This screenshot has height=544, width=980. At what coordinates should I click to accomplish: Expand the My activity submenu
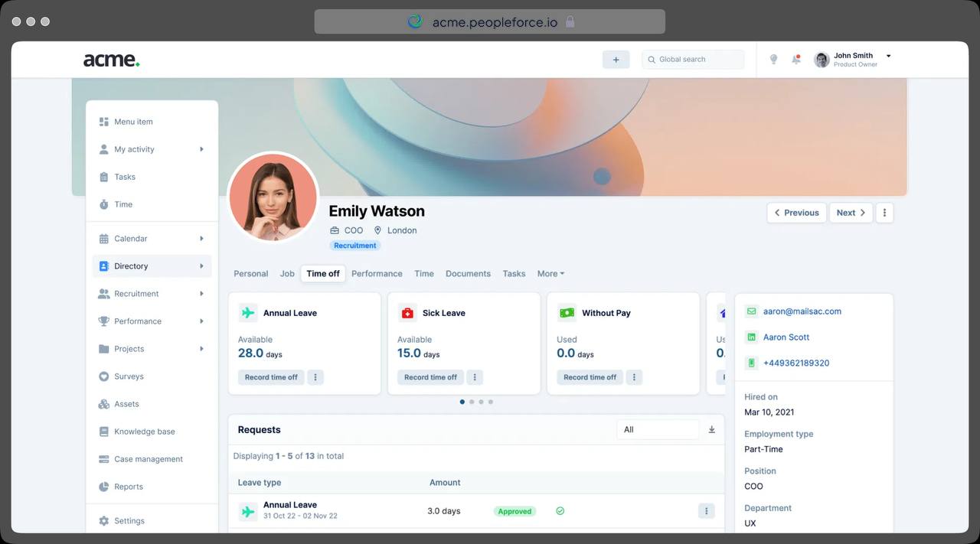pyautogui.click(x=201, y=149)
